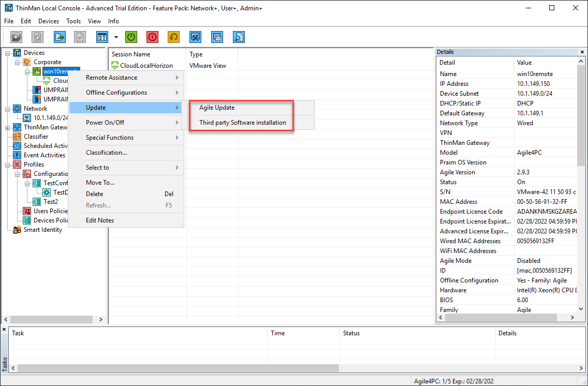Click the Smart Identity people icon
Image resolution: width=588 pixels, height=386 pixels.
pos(17,230)
